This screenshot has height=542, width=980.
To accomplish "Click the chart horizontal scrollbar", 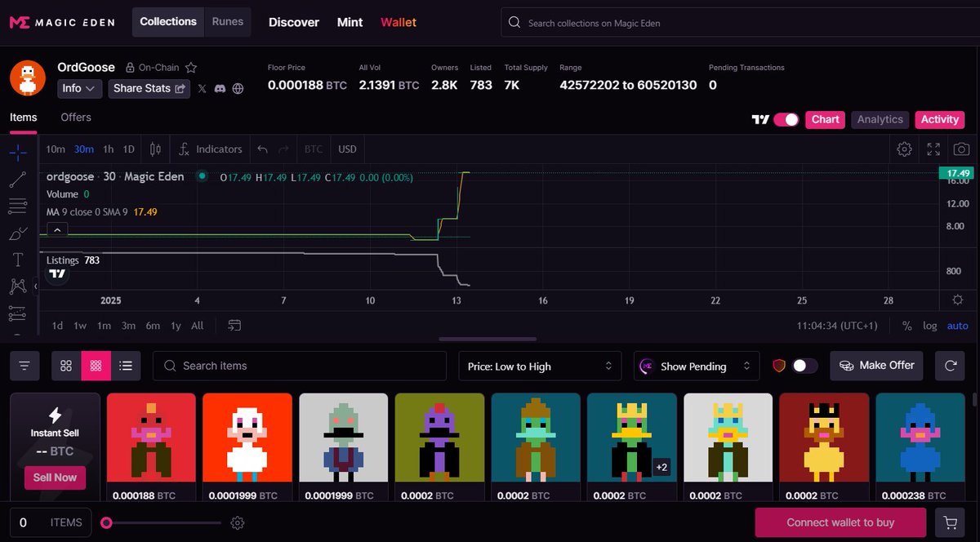I will [488, 339].
